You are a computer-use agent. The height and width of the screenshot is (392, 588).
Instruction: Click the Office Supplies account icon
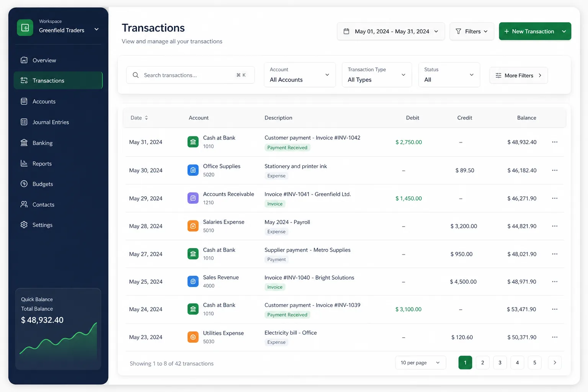coord(193,170)
